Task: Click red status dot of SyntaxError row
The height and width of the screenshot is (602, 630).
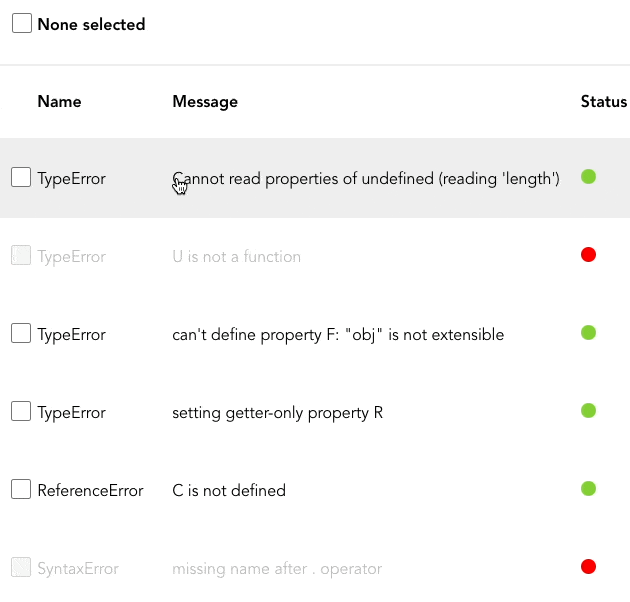Action: [x=588, y=567]
